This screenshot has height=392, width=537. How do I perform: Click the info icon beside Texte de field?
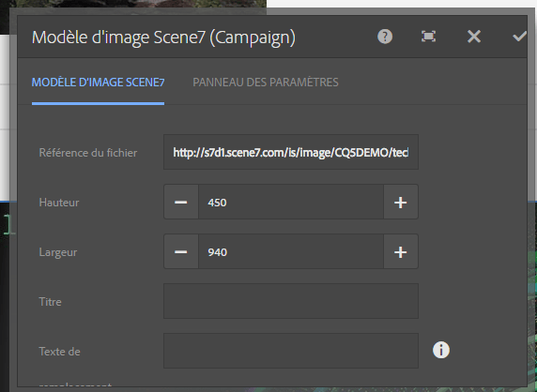[440, 350]
